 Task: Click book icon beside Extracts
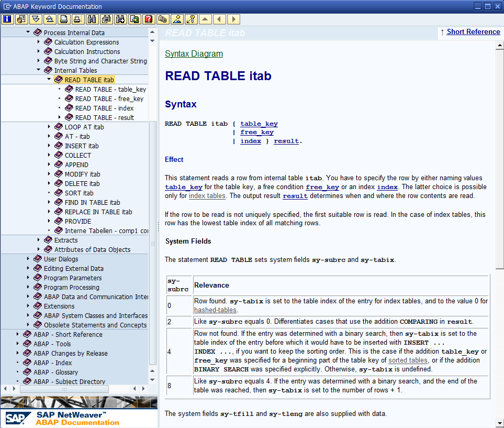coord(48,240)
